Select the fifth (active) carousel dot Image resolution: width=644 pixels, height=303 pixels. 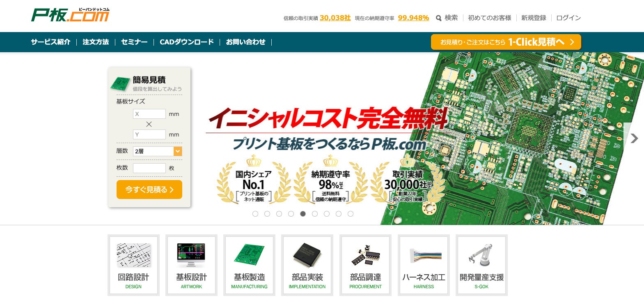(x=303, y=214)
